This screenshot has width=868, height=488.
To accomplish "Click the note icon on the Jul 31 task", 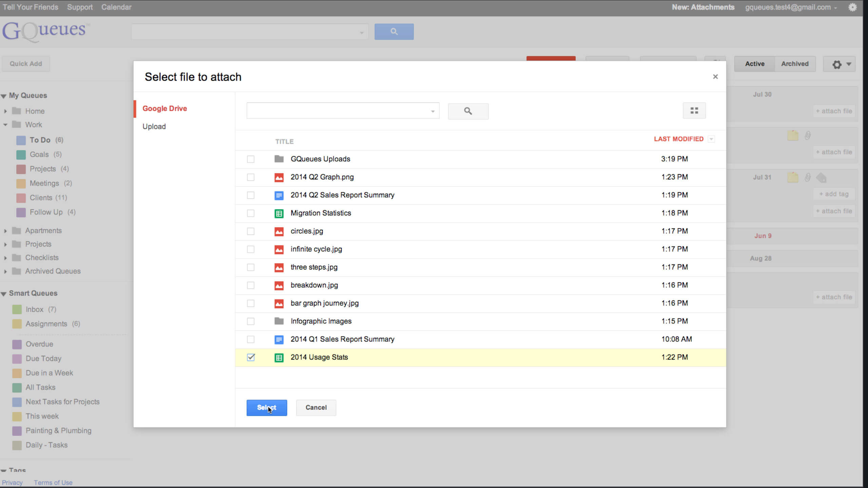I will click(792, 177).
